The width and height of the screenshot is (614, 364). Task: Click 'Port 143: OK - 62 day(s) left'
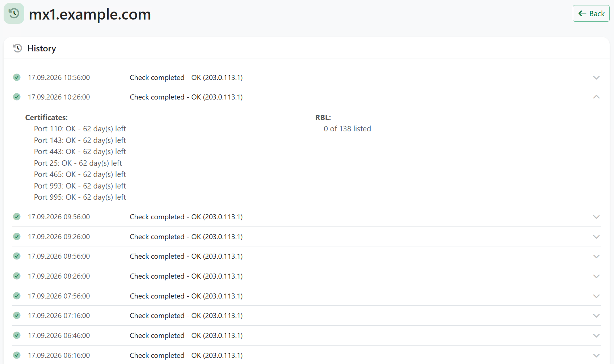tap(80, 140)
